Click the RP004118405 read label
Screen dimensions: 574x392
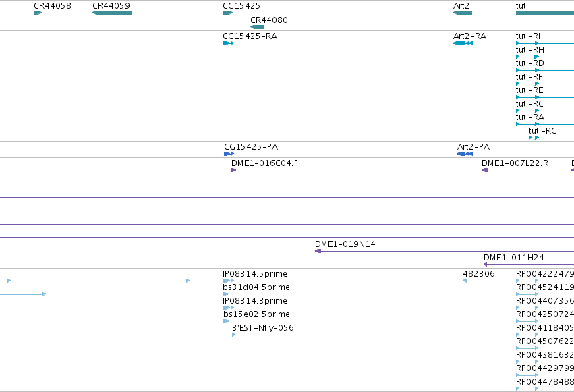coord(545,328)
